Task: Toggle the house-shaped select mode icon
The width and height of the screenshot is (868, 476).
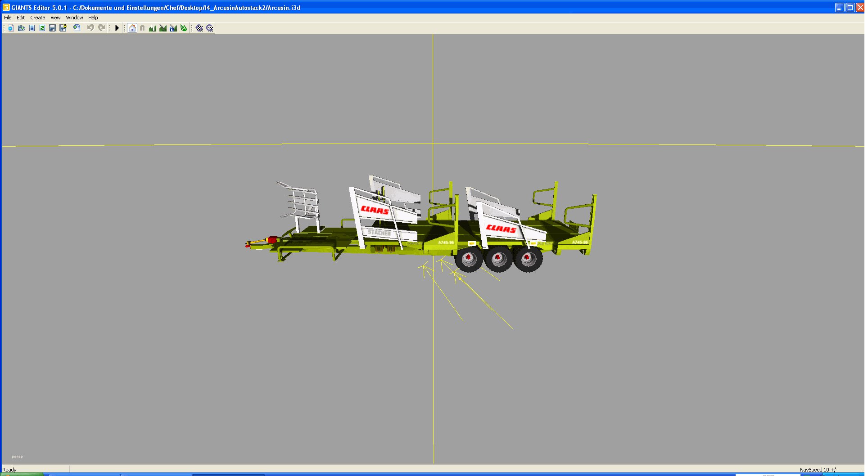Action: pos(132,28)
